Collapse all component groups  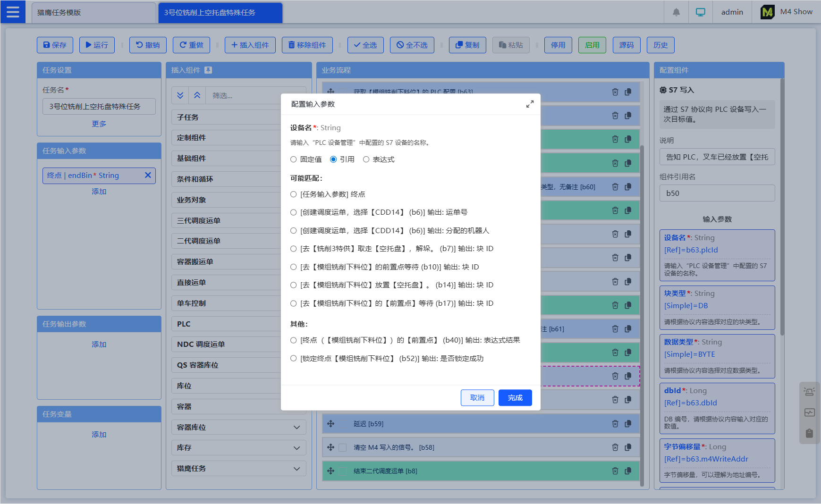click(197, 95)
